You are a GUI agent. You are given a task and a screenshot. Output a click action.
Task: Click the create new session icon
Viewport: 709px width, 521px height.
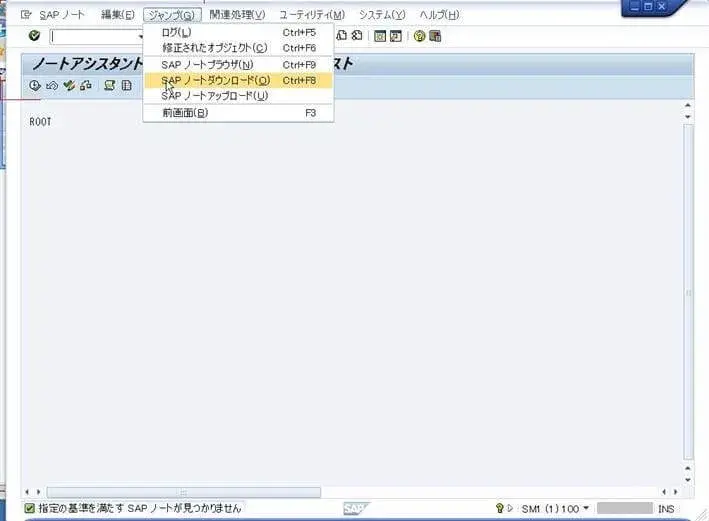(x=380, y=36)
